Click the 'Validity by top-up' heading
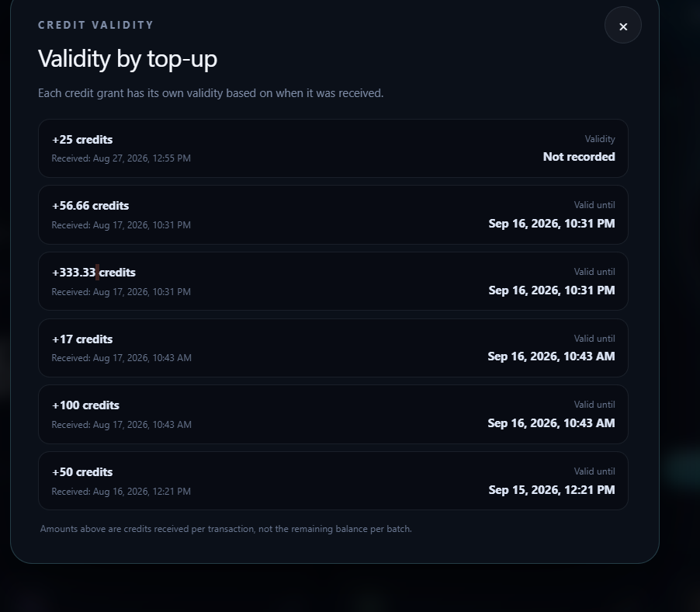 (x=128, y=59)
